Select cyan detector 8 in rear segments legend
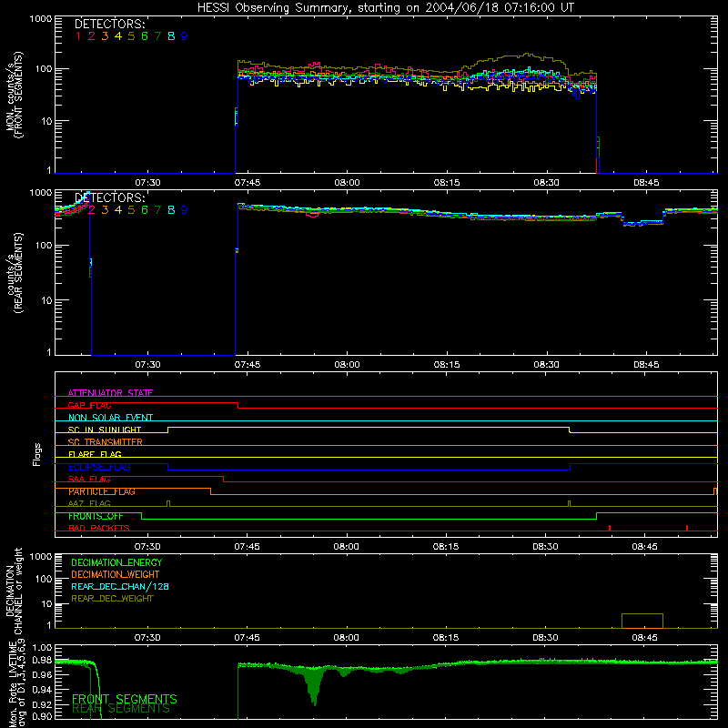 click(171, 210)
